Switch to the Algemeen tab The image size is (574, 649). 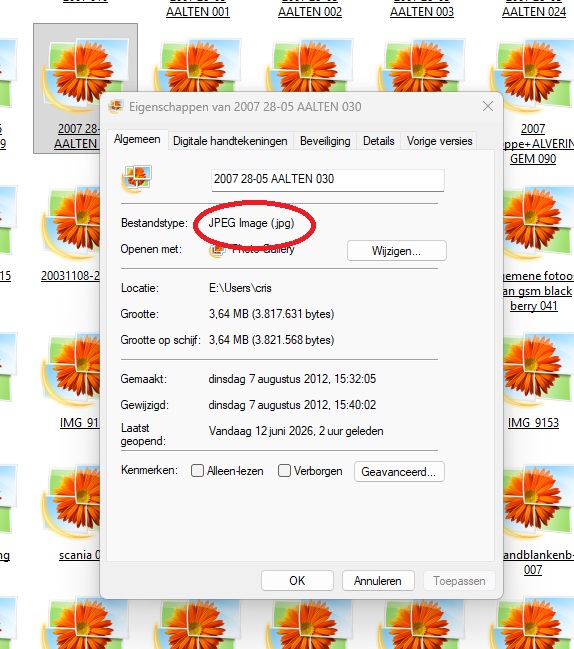[137, 139]
